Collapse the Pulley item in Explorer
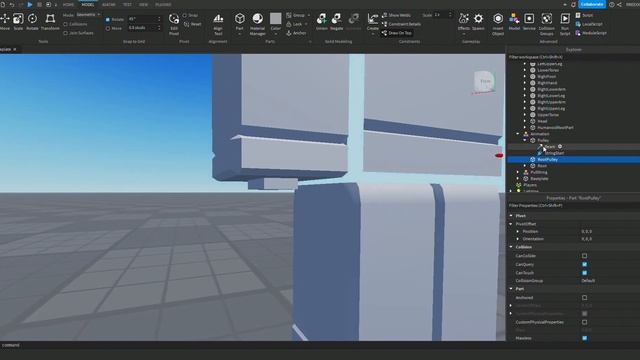640x360 pixels. pos(525,140)
